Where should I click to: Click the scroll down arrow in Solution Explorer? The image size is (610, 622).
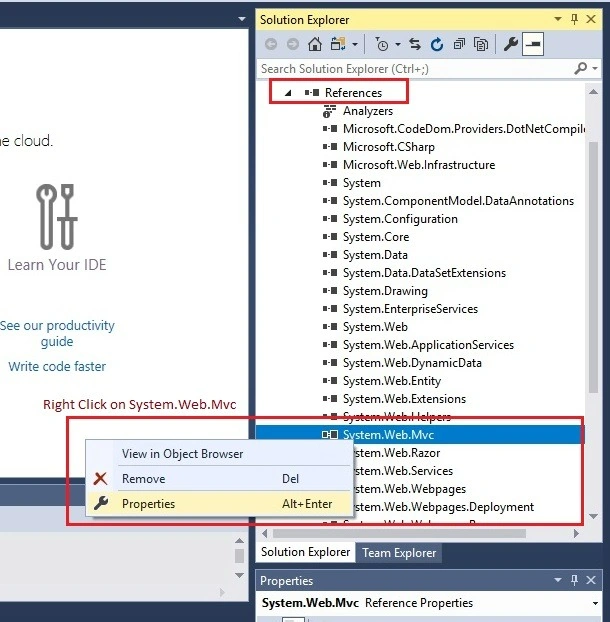coord(593,516)
